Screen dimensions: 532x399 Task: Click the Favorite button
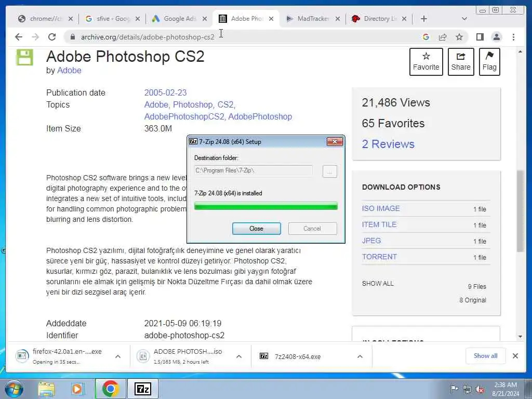[x=426, y=62]
